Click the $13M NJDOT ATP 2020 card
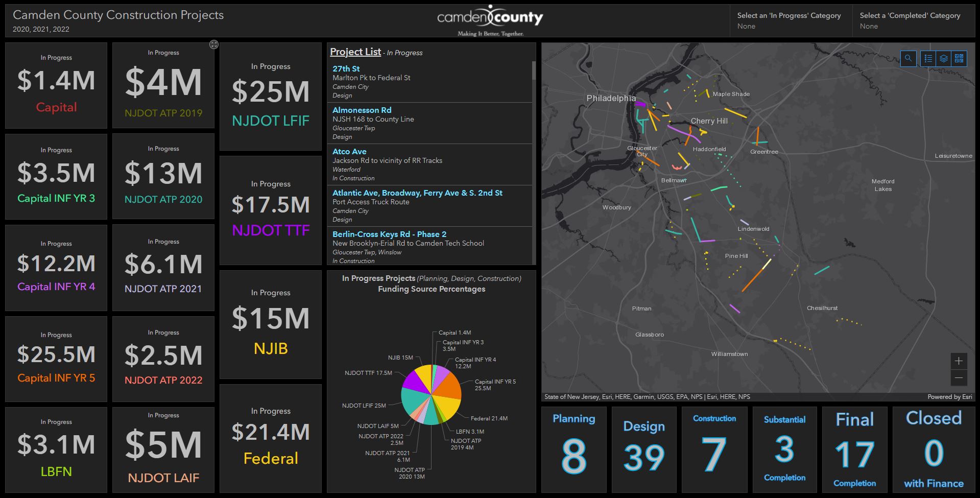This screenshot has height=498, width=980. coord(163,177)
